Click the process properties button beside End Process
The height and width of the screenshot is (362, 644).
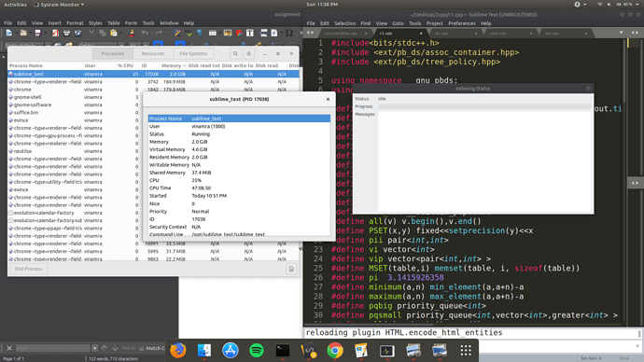point(291,269)
